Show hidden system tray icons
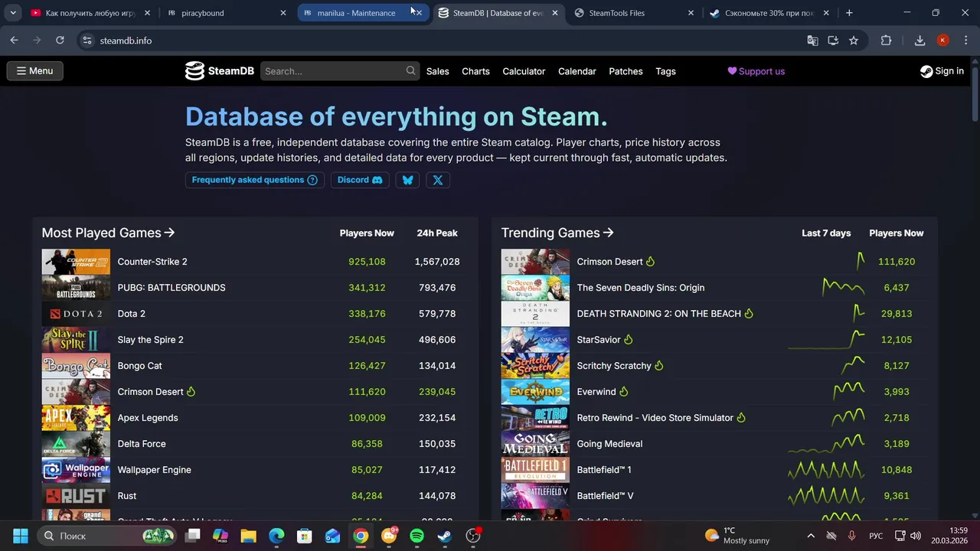980x551 pixels. (x=811, y=536)
